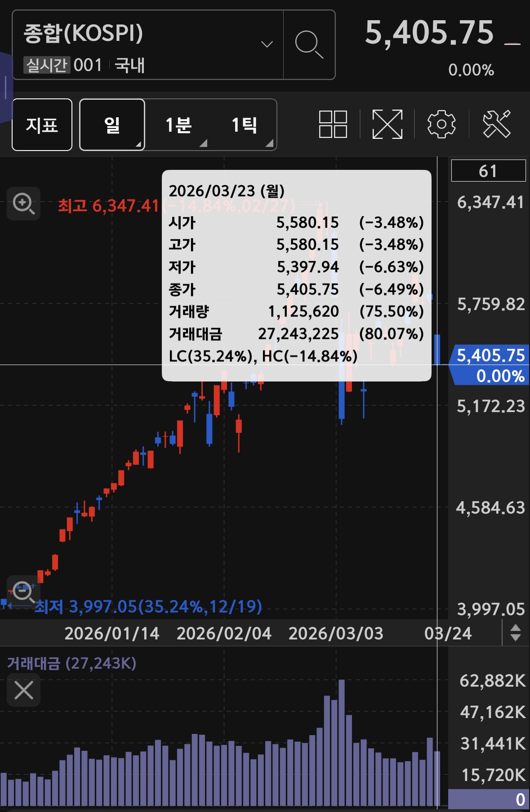Click the 종가 5,405.75 row in tooltip
The height and width of the screenshot is (812, 530).
pos(296,289)
